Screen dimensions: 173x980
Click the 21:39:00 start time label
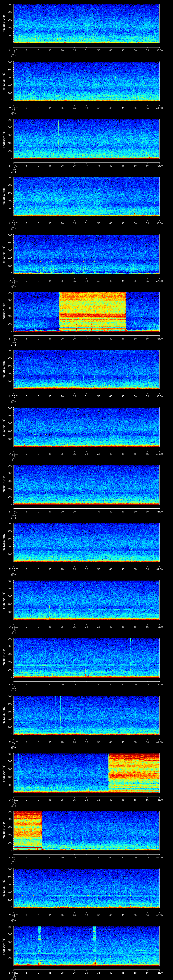pyautogui.click(x=13, y=627)
